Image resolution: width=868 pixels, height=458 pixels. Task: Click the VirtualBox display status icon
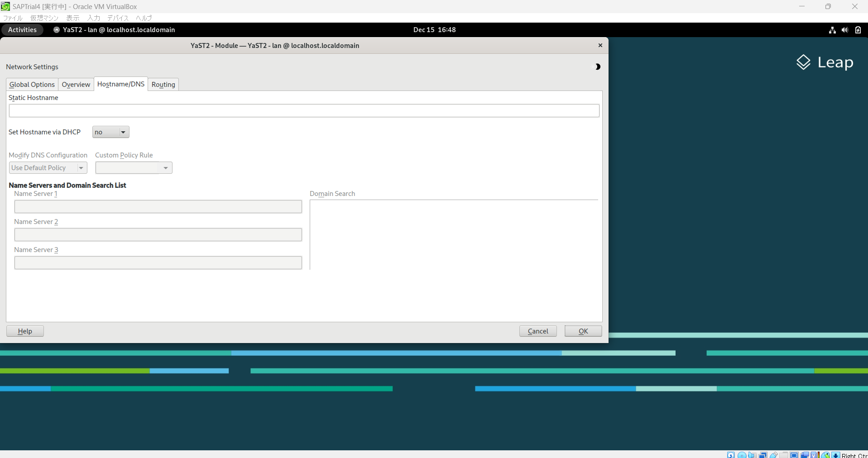[x=794, y=455]
